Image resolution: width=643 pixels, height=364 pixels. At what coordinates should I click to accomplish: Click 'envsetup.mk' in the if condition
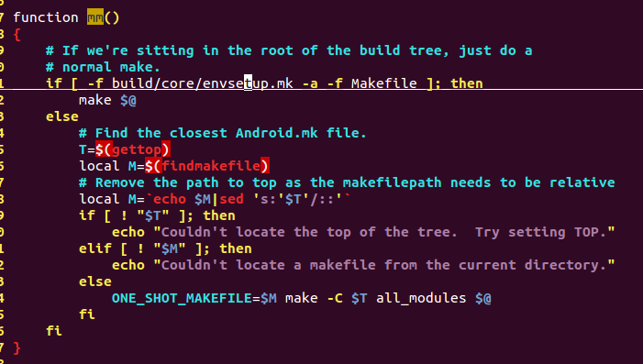(x=248, y=83)
